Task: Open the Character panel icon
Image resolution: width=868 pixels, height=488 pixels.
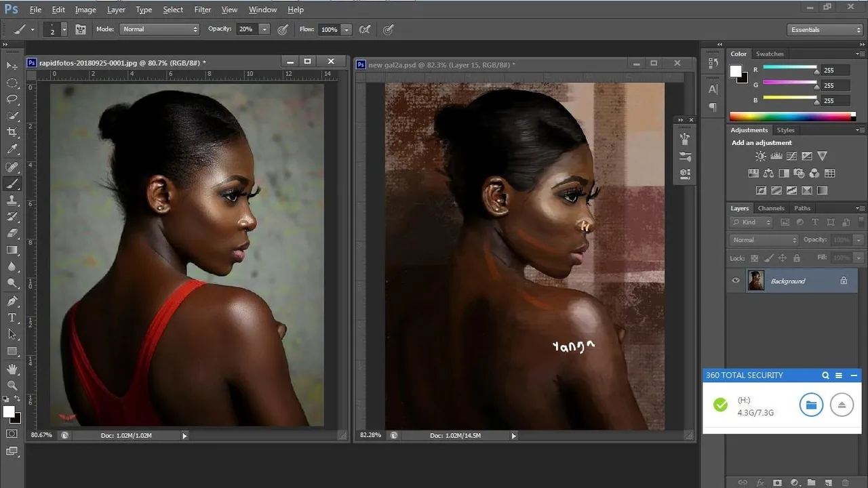Action: coord(713,89)
